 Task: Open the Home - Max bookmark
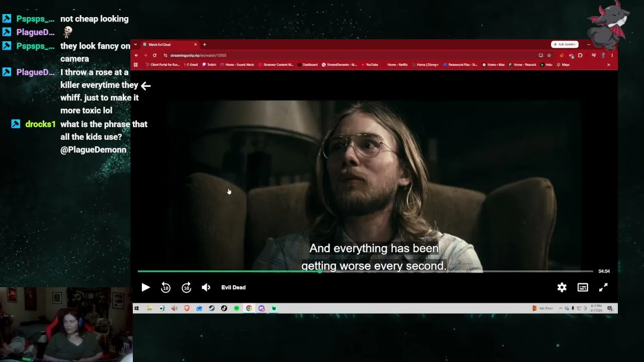click(493, 65)
